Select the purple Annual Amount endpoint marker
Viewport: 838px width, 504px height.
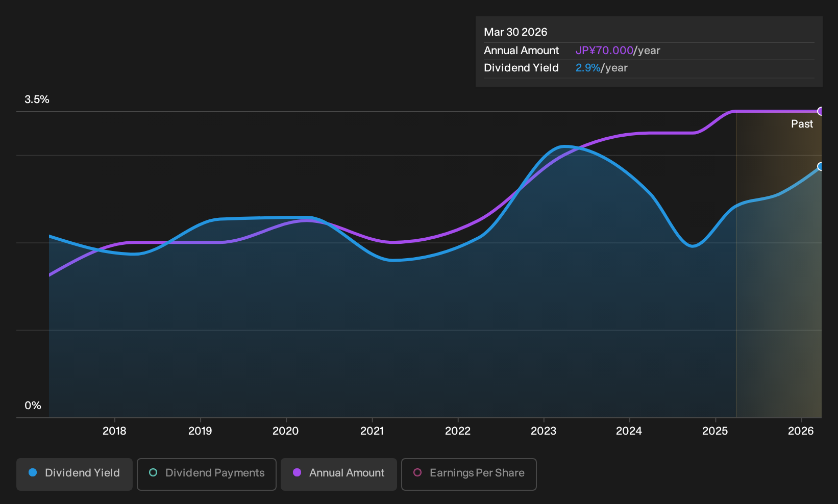coord(821,111)
